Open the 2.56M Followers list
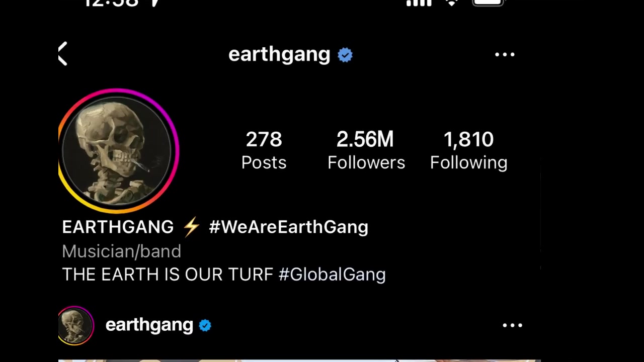644x362 pixels. tap(366, 150)
